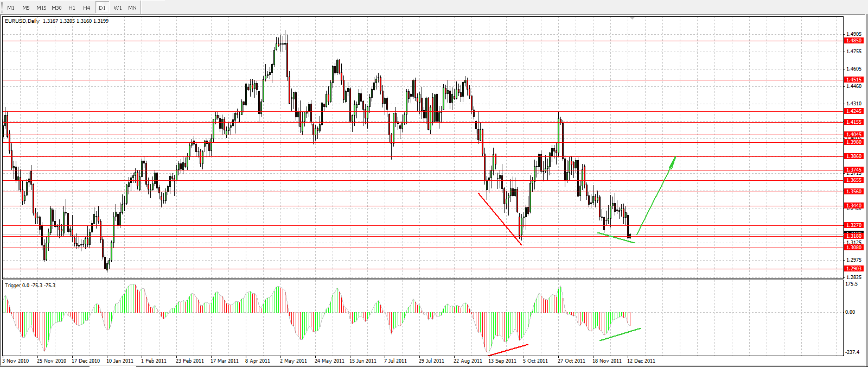
Task: Select the 1.4515 red price label
Action: [x=854, y=80]
